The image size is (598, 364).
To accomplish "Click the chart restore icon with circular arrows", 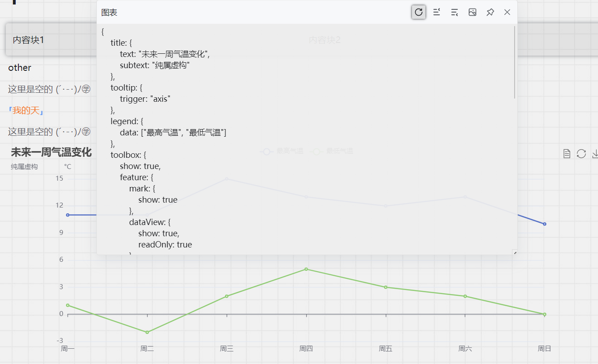I will coord(581,154).
